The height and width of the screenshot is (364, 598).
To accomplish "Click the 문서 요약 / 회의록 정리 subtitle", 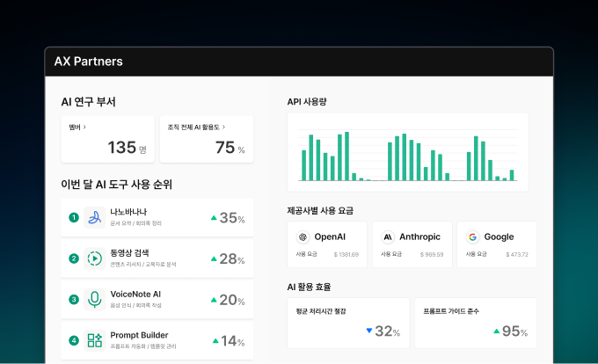I will (135, 223).
